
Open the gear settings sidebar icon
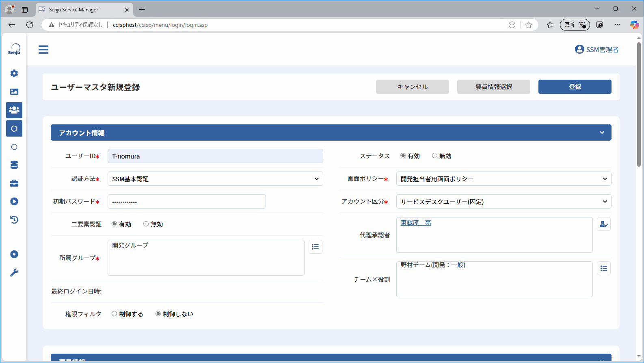point(14,74)
